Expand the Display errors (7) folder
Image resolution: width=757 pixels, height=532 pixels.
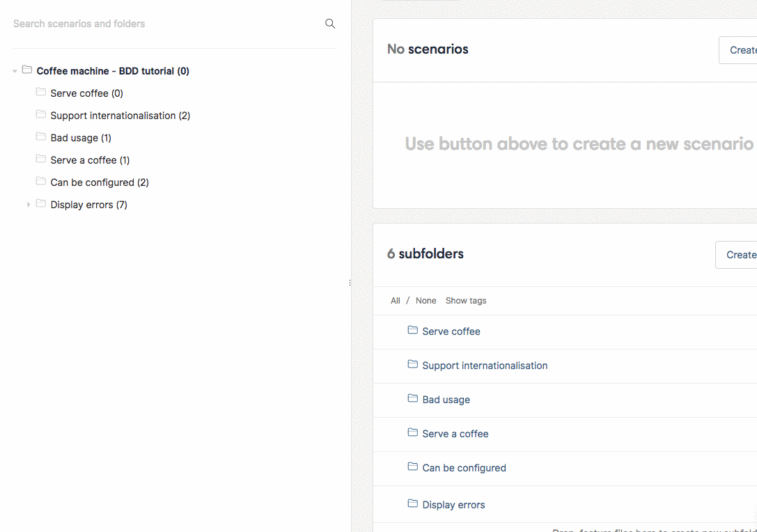coord(29,205)
